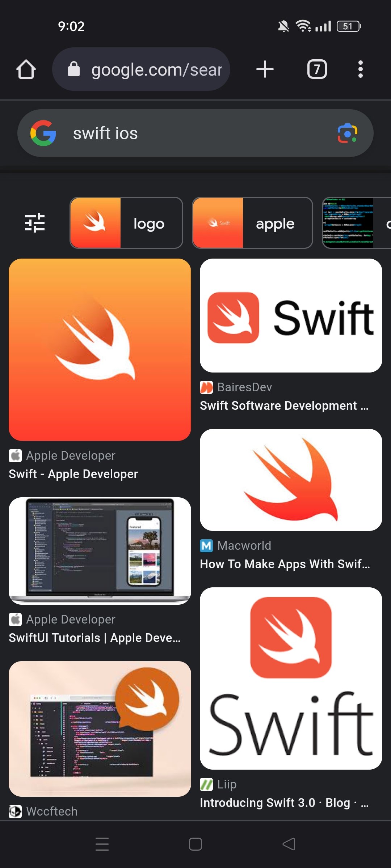Tap the Google Lens camera icon

[347, 133]
